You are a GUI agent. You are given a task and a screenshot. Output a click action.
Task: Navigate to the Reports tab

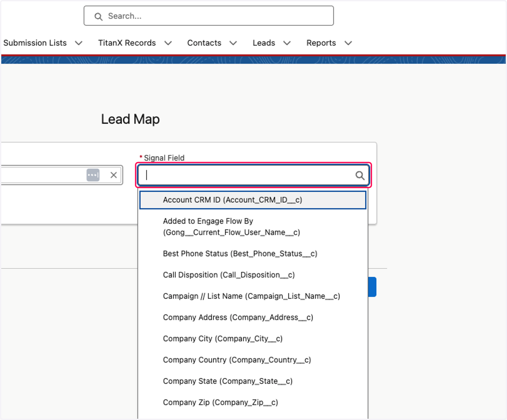pos(321,43)
